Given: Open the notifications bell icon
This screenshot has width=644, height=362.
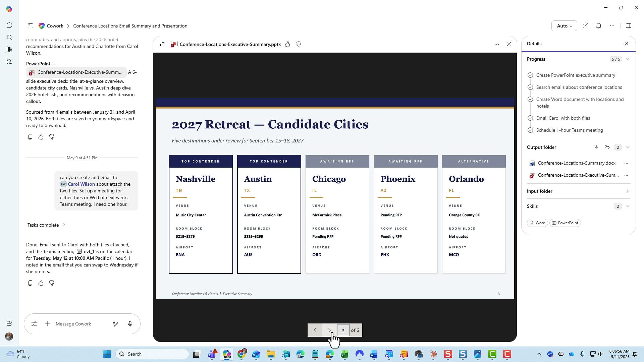Looking at the screenshot, I should click(x=599, y=26).
